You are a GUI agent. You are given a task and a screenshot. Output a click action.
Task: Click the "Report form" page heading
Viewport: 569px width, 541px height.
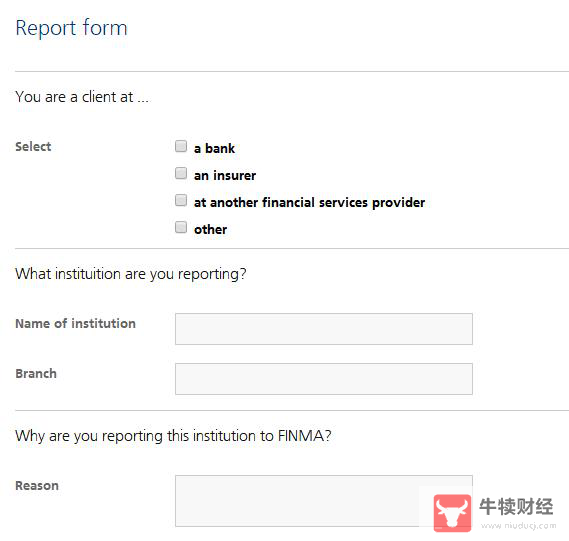pos(71,28)
